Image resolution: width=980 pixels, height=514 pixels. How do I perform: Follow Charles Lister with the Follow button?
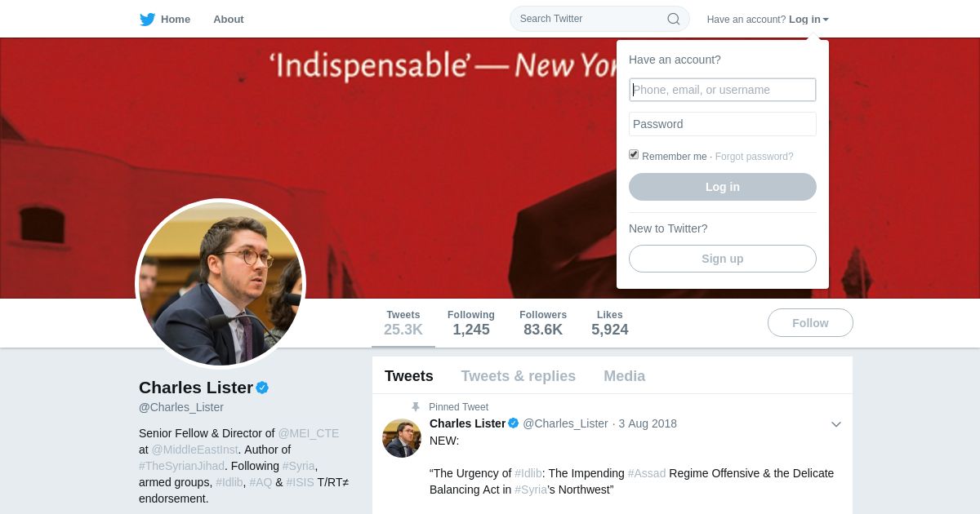pos(809,323)
